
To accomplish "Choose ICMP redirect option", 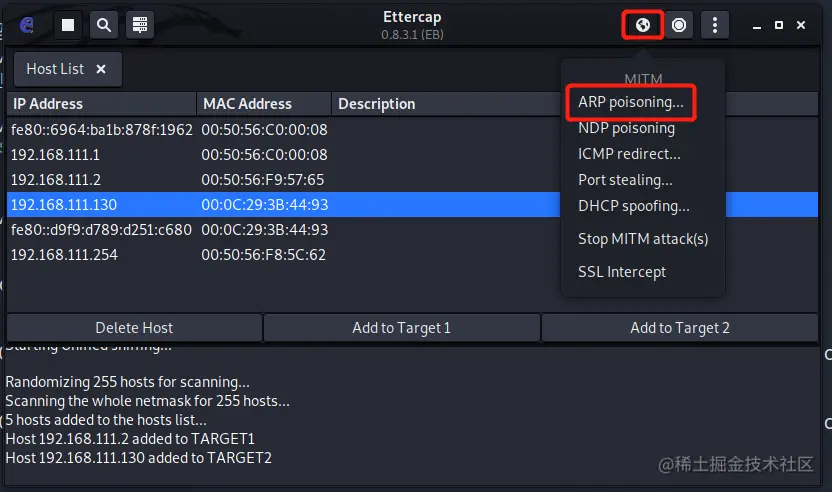I will (629, 154).
